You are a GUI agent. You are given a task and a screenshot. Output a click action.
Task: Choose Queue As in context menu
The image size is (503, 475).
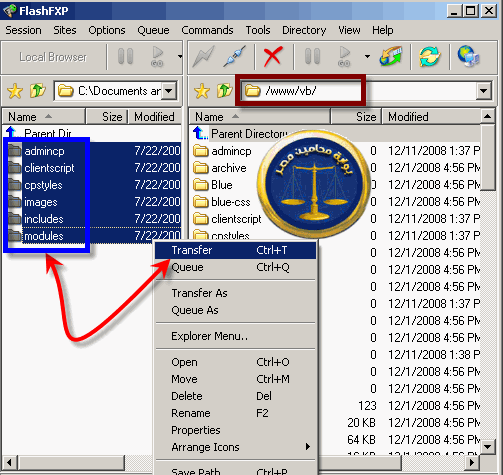[x=235, y=310]
